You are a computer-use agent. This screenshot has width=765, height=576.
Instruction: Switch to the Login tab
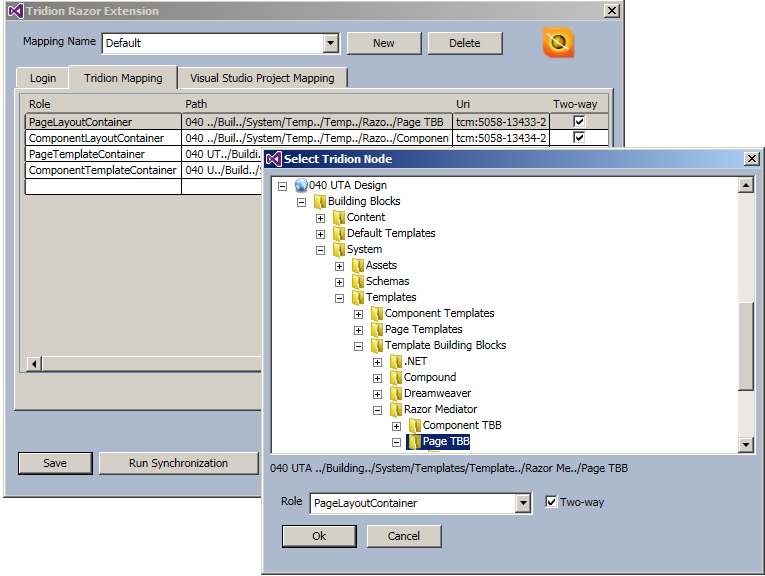point(43,78)
